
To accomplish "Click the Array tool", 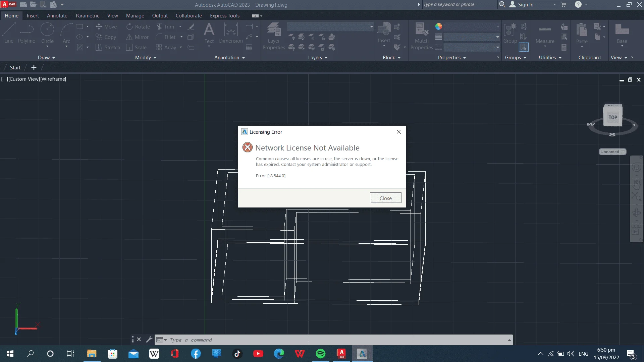I will click(166, 47).
